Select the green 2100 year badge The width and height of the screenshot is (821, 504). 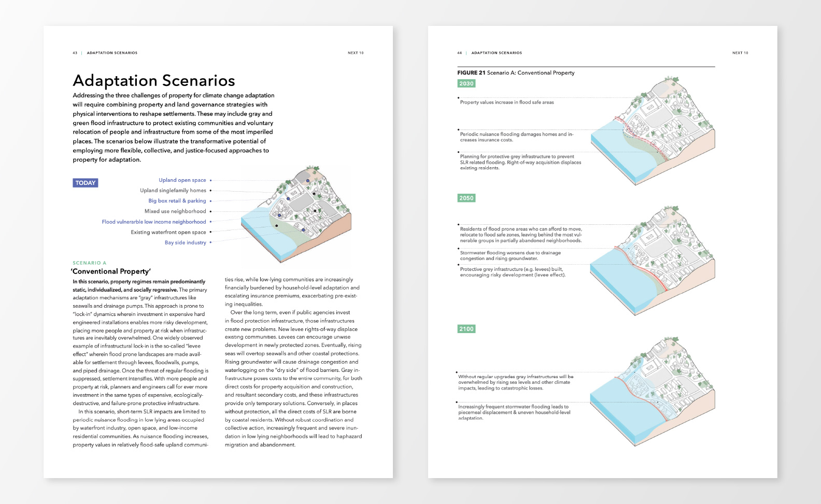466,329
